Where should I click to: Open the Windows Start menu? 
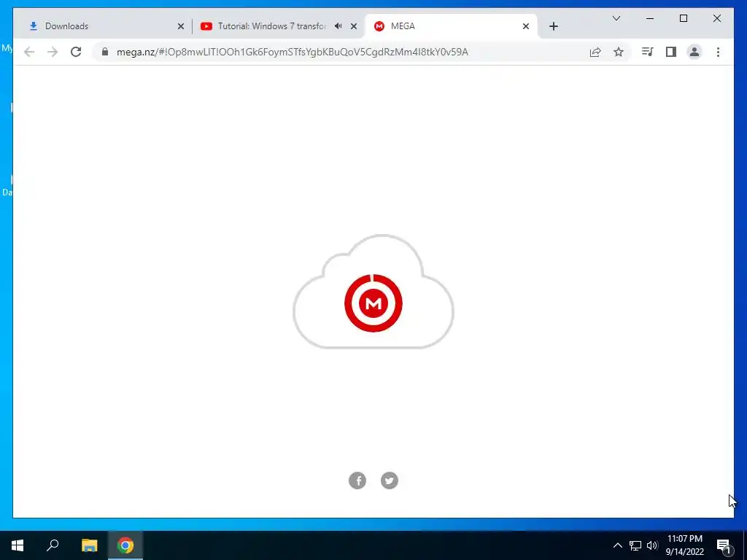point(18,545)
